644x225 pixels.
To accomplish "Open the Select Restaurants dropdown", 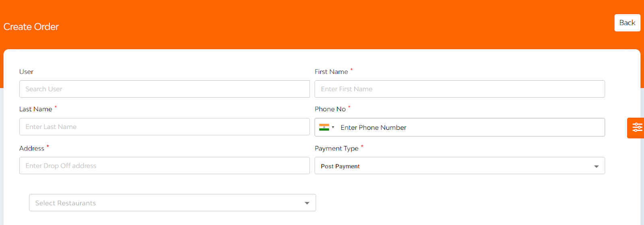I will click(172, 203).
